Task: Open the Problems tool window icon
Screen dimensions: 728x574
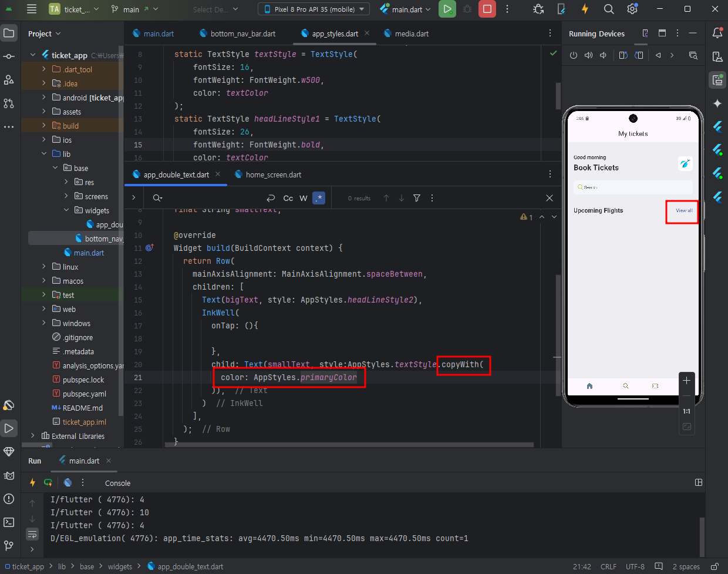Action: click(x=9, y=499)
